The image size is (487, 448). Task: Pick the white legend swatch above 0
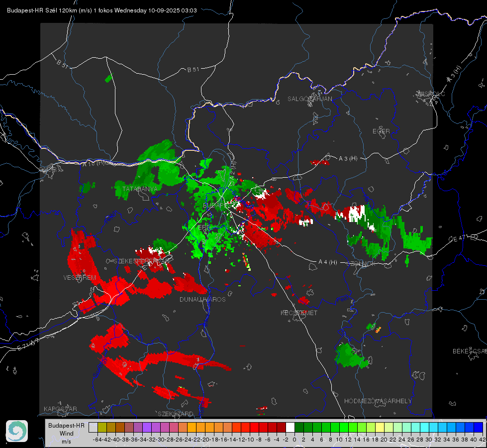pyautogui.click(x=290, y=427)
